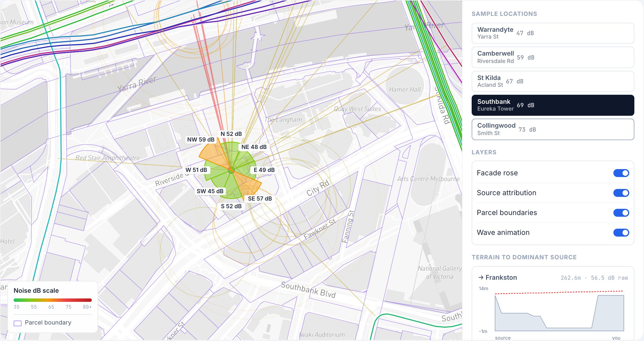
Task: Click the 262.6m 56.5 dB raw readout
Action: point(594,278)
